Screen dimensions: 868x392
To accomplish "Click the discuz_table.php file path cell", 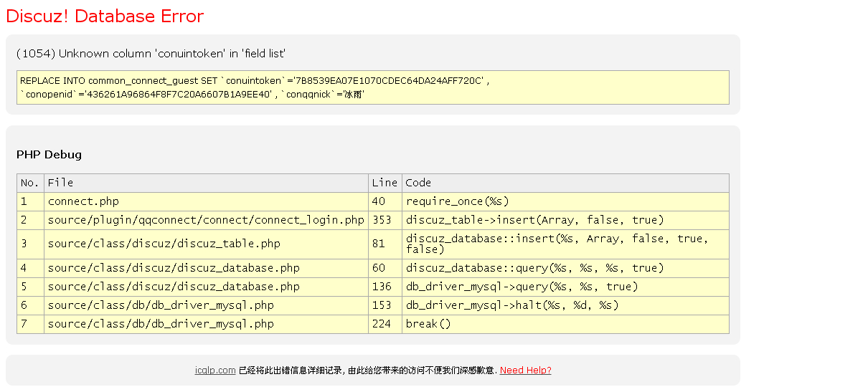I will 164,244.
